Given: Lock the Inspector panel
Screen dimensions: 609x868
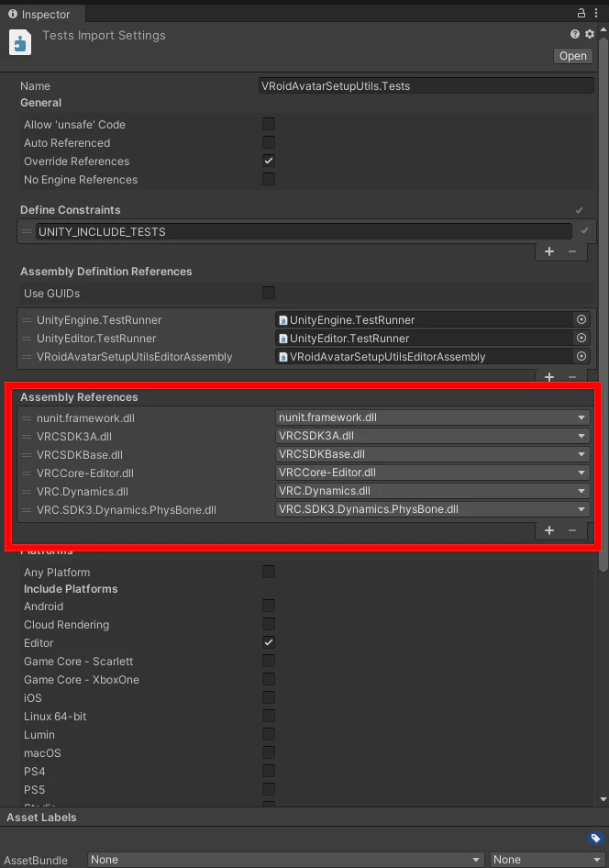Looking at the screenshot, I should 581,13.
